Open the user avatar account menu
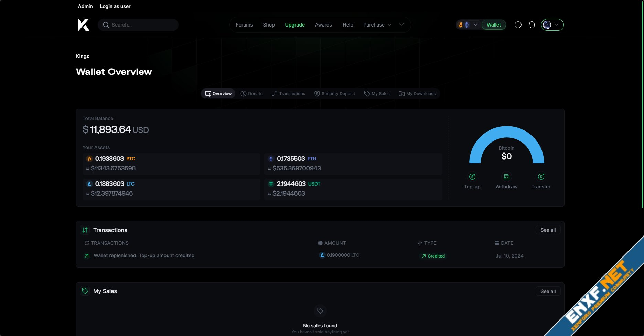Image resolution: width=644 pixels, height=336 pixels. click(x=552, y=25)
